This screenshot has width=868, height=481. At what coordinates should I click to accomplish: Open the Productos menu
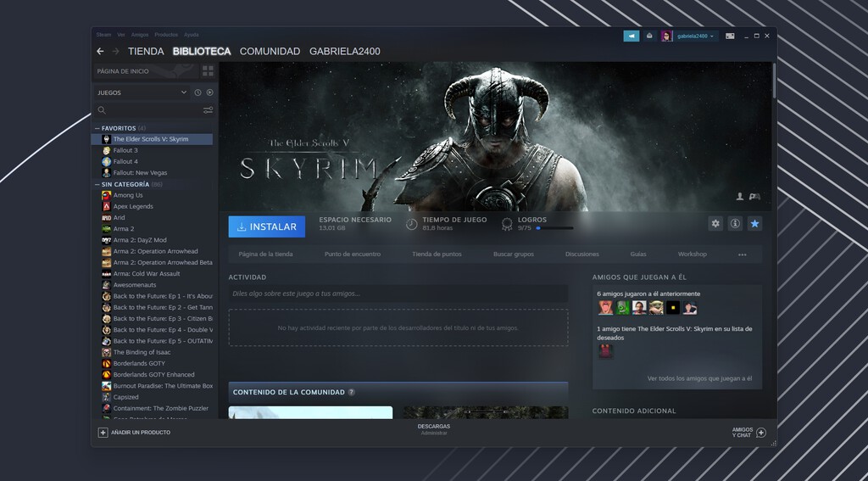(166, 34)
